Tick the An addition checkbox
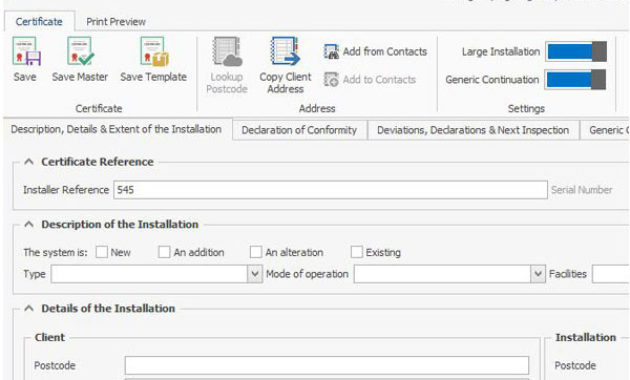Viewport: 630px width, 380px height. coord(164,252)
